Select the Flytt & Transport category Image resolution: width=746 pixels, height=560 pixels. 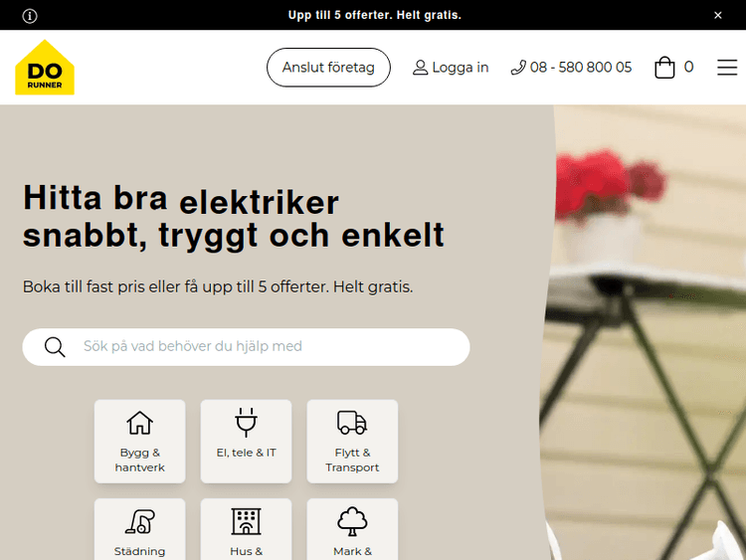(352, 442)
